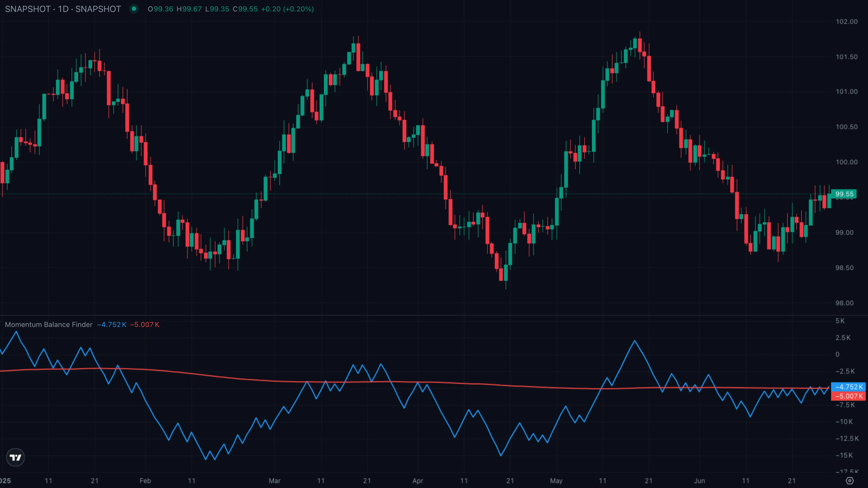Click the blue −4.752K indicator axis label

click(x=848, y=387)
